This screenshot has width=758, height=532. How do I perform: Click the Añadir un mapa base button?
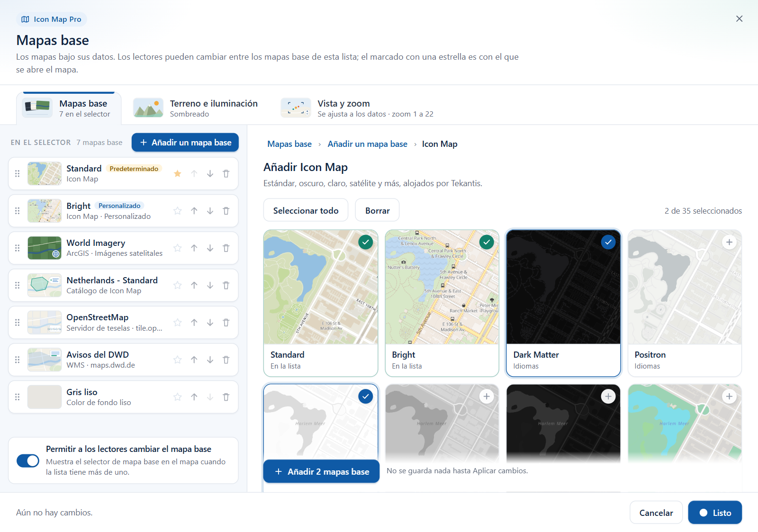(x=185, y=143)
